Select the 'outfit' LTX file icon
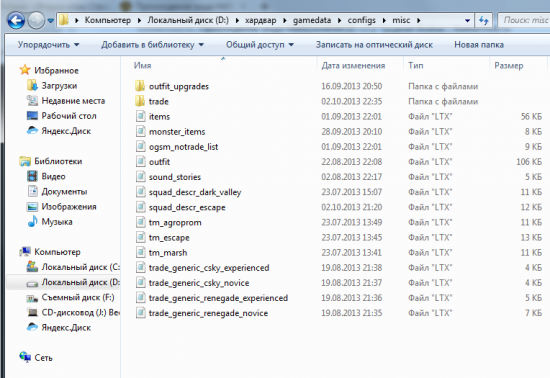 (x=140, y=161)
